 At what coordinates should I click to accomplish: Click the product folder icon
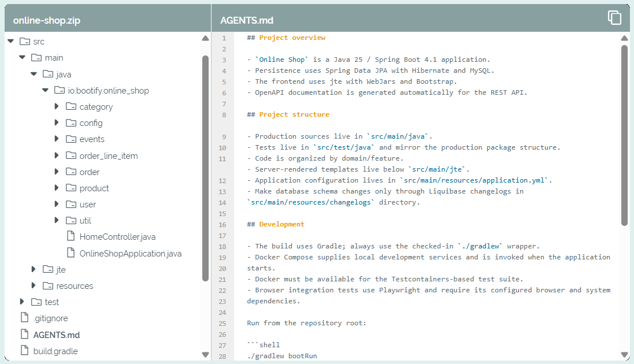tap(71, 188)
